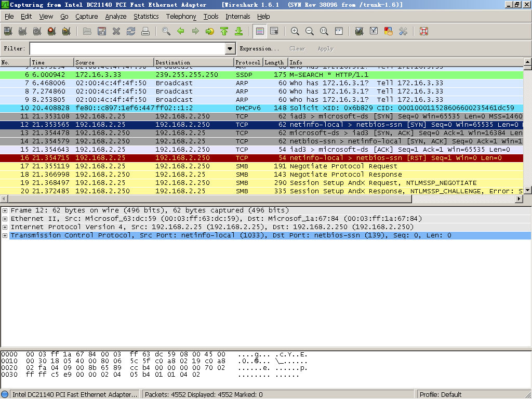532x399 pixels.
Task: Start a new live capture icon
Action: pos(37,31)
